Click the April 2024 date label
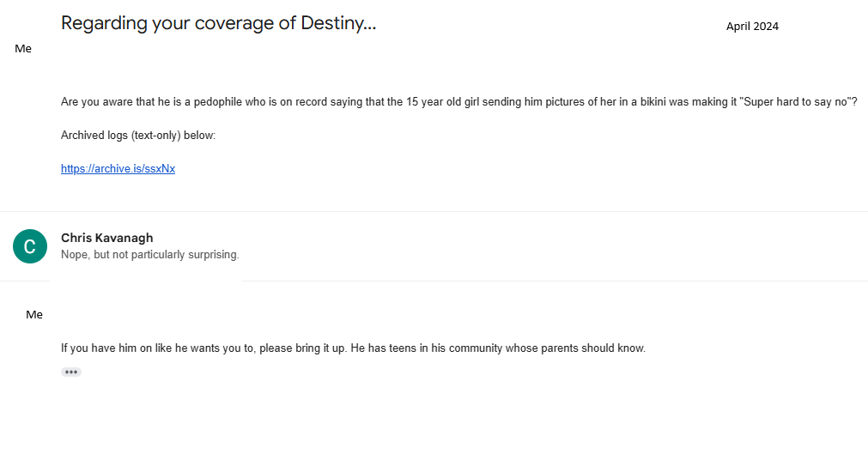This screenshot has width=868, height=466. (752, 27)
